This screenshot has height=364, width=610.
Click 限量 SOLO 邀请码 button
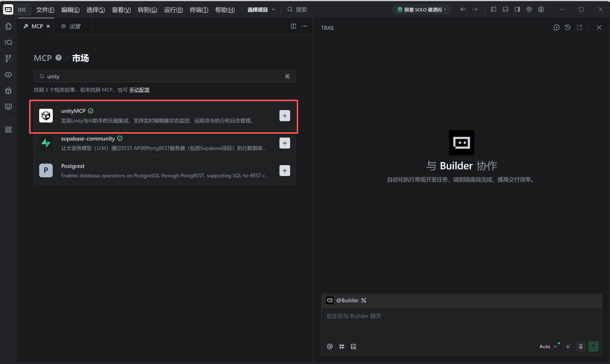[x=422, y=10]
